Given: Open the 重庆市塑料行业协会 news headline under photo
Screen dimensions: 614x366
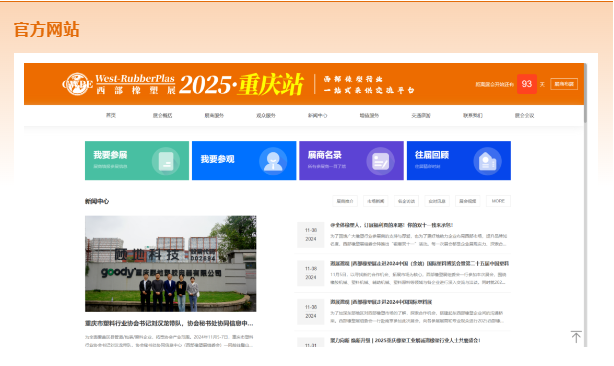Looking at the screenshot, I should point(169,323).
